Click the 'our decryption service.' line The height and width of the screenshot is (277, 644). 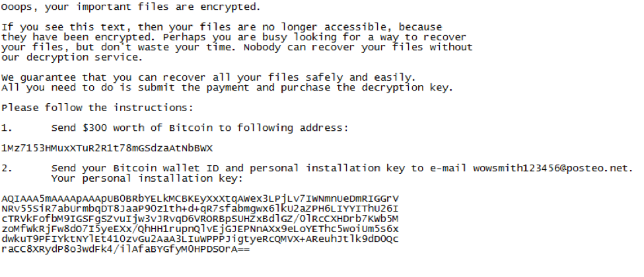click(x=72, y=58)
